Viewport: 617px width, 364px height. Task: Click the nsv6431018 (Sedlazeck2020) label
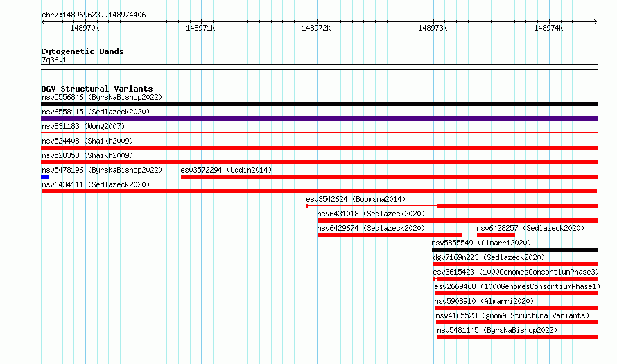click(371, 214)
